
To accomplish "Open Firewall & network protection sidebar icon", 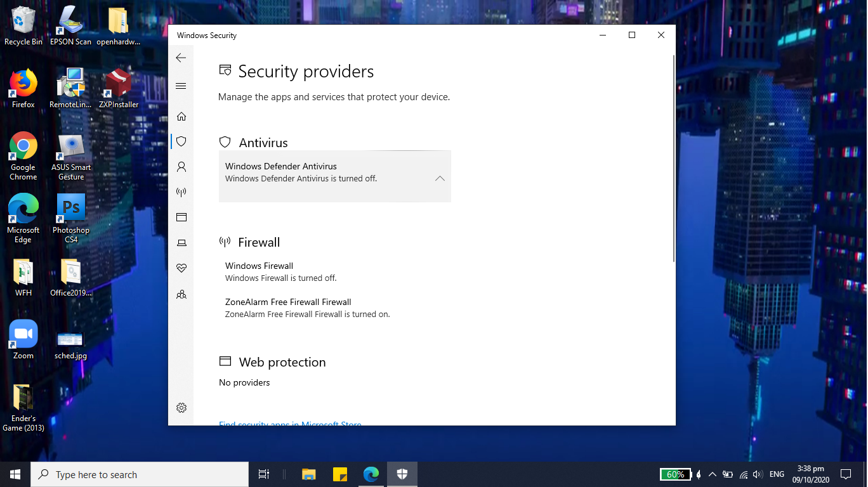I will tap(181, 192).
